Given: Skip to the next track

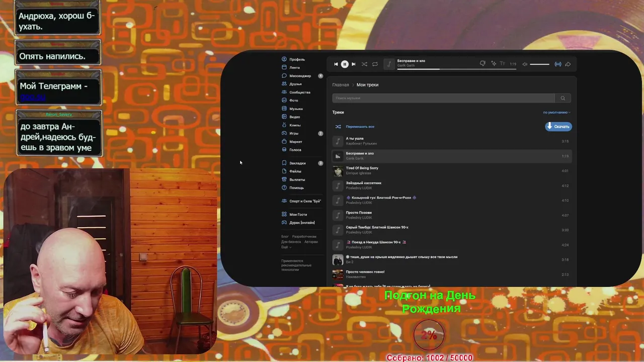Looking at the screenshot, I should coord(353,64).
